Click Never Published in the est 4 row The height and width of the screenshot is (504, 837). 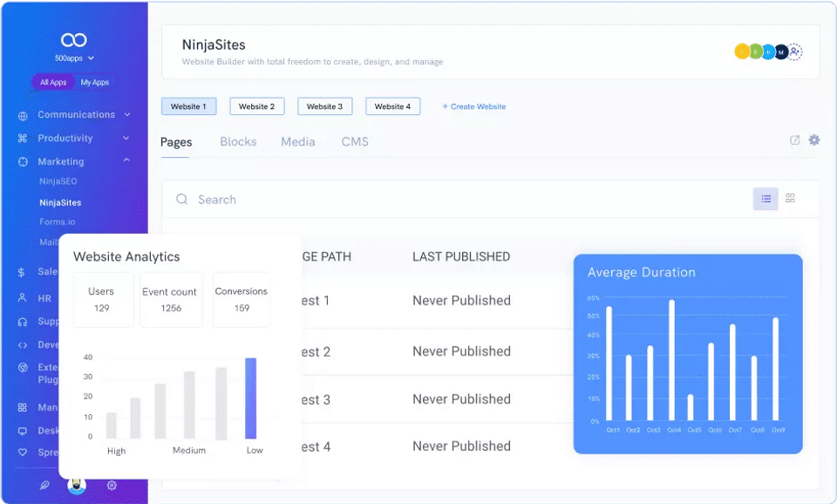click(x=462, y=446)
